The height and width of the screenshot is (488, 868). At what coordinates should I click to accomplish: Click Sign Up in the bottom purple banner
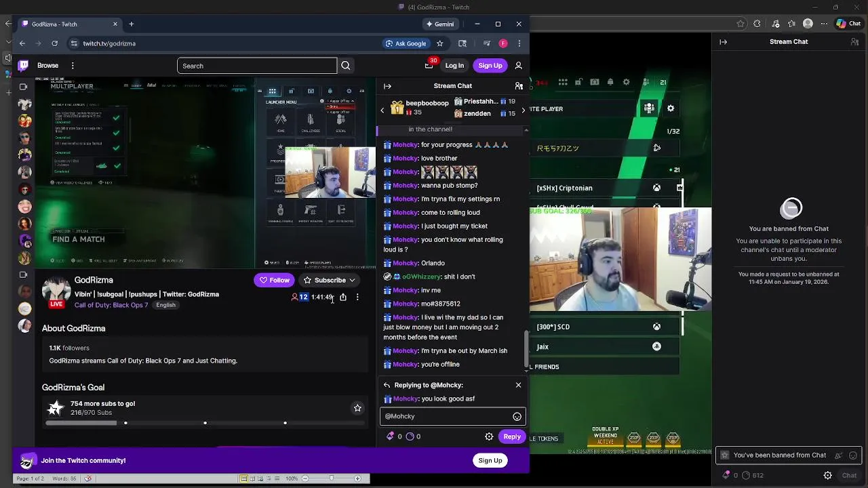click(490, 460)
